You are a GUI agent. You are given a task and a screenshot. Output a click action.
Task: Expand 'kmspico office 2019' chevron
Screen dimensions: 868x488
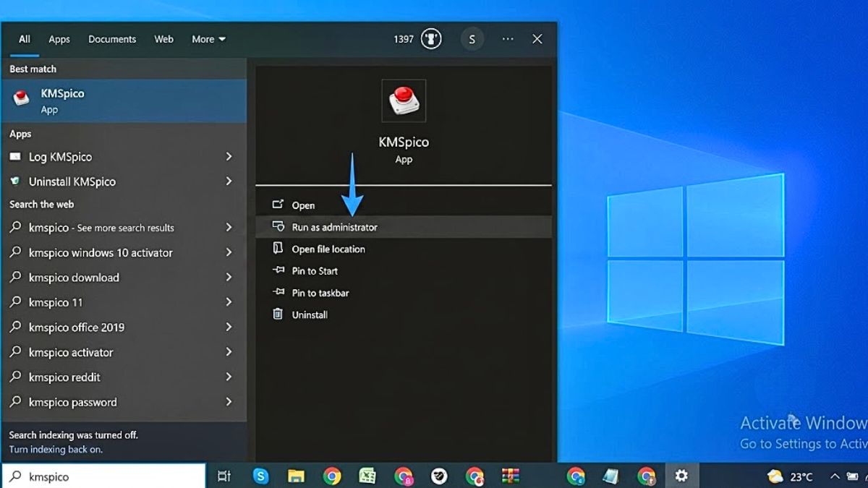(229, 327)
